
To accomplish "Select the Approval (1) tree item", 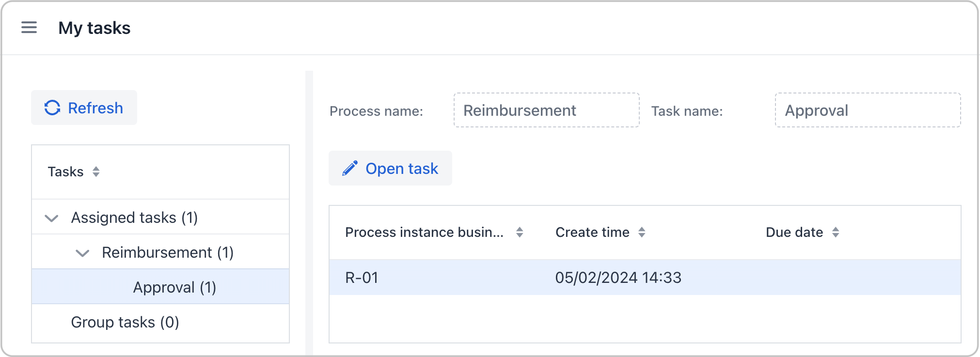I will (x=174, y=287).
